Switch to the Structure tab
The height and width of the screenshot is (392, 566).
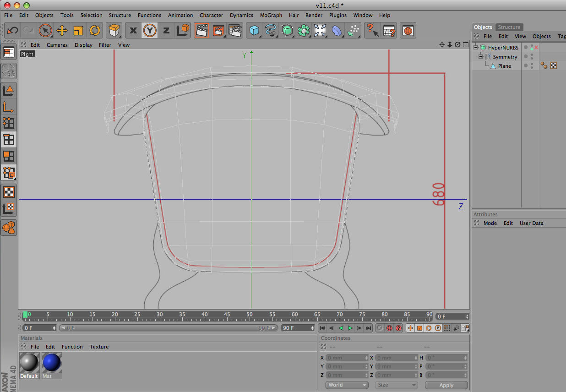tap(509, 27)
